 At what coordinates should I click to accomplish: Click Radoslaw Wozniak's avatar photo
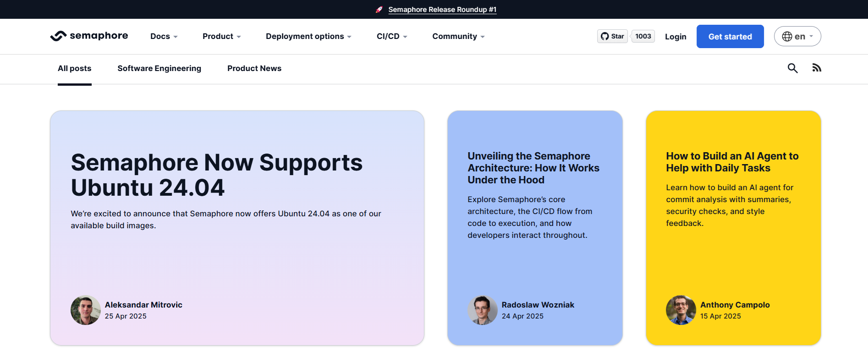click(483, 310)
